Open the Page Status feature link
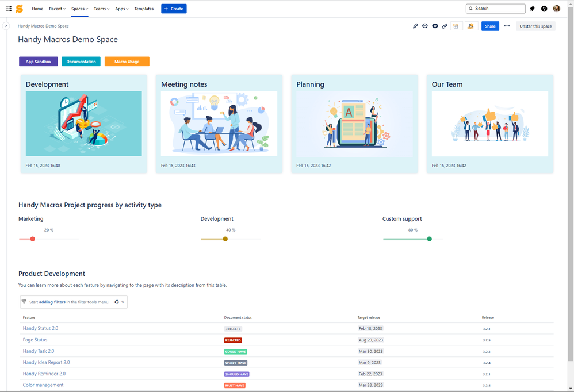This screenshot has height=392, width=574. (x=35, y=340)
